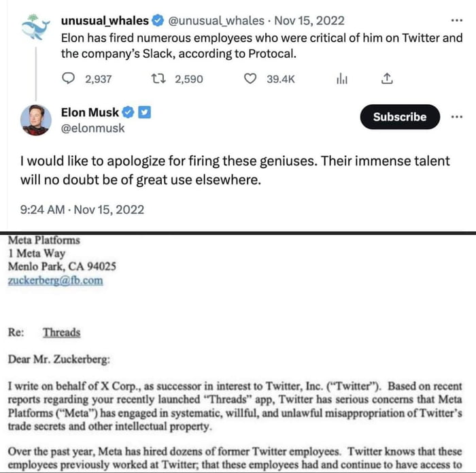This screenshot has width=476, height=473.
Task: Click the 39.4K likes count
Action: point(281,79)
